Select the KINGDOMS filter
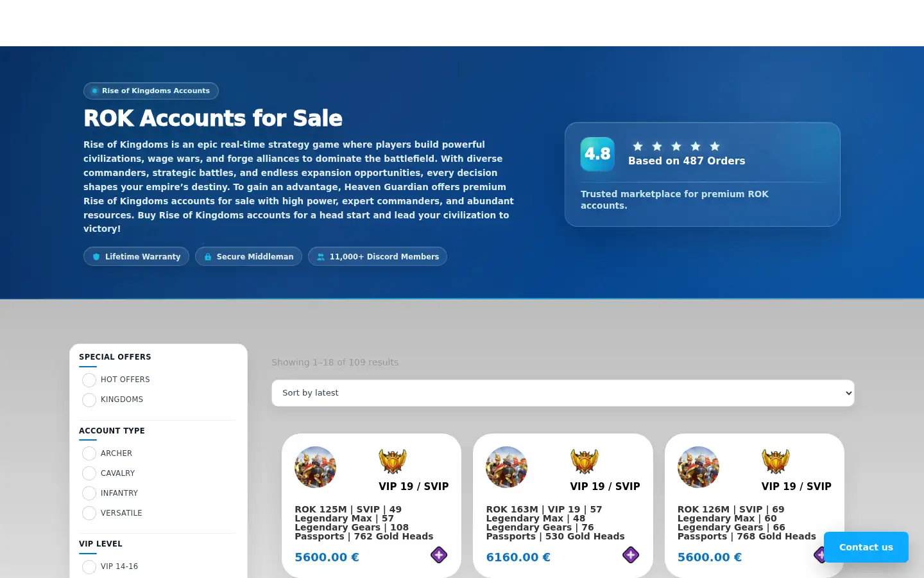Image resolution: width=924 pixels, height=578 pixels. 89,400
